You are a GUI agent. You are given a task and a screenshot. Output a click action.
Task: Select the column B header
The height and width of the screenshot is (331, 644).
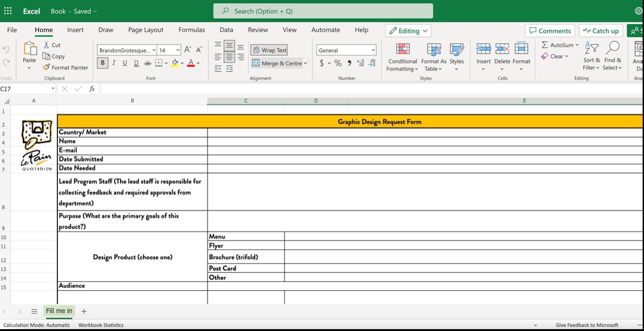click(x=132, y=100)
